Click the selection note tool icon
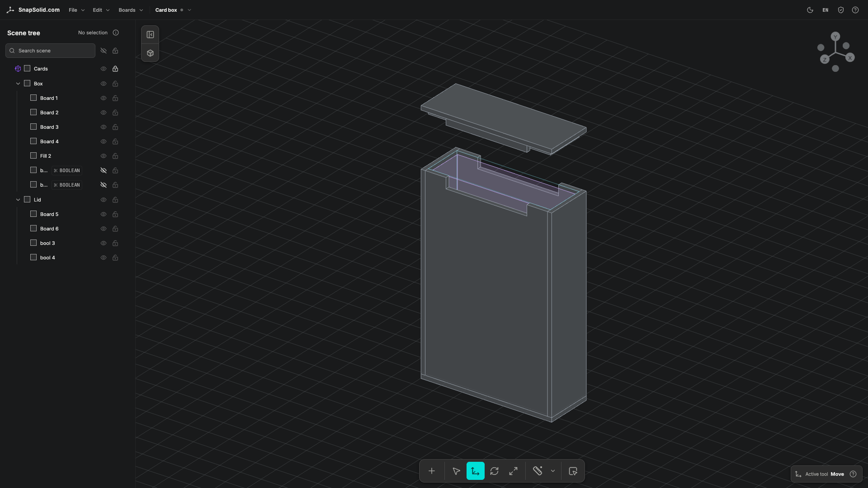868x488 pixels. click(573, 471)
